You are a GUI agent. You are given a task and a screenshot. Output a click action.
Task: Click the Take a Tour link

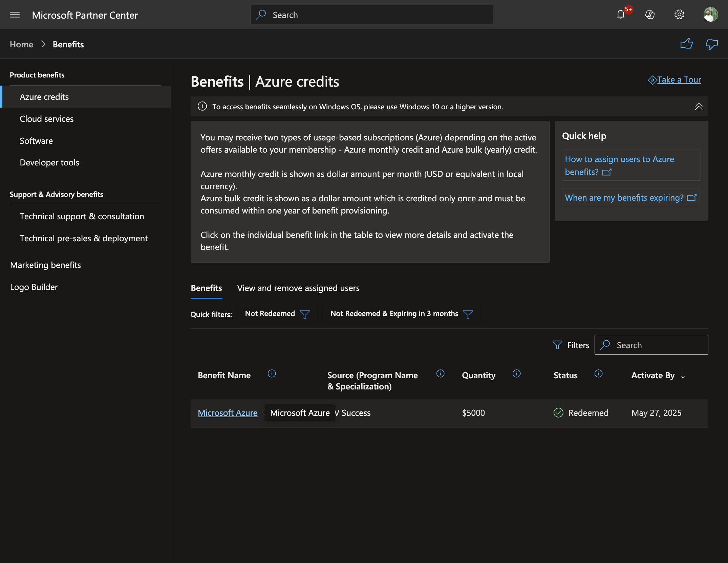[x=675, y=80]
